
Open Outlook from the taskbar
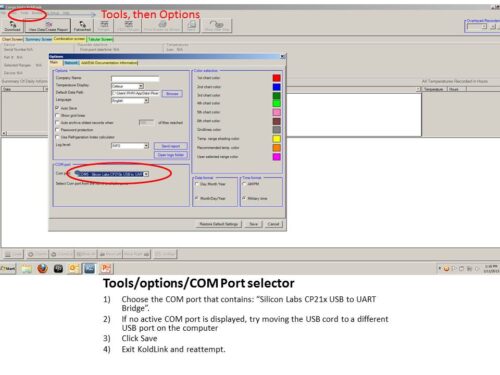[74, 268]
